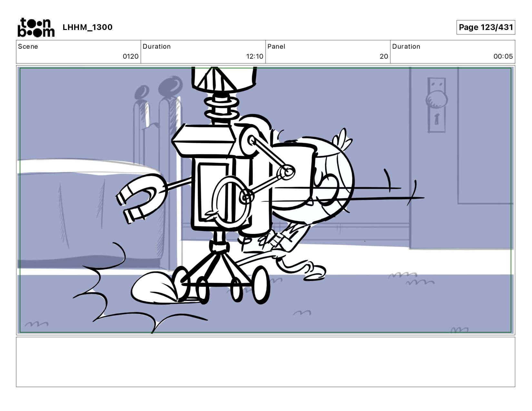Click the project title LHHM_1300
The image size is (532, 411).
87,27
